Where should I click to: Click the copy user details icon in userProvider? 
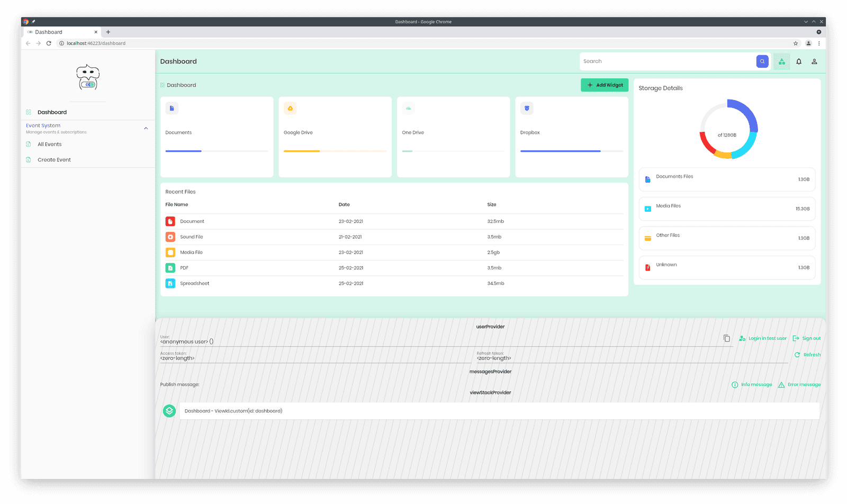[727, 338]
